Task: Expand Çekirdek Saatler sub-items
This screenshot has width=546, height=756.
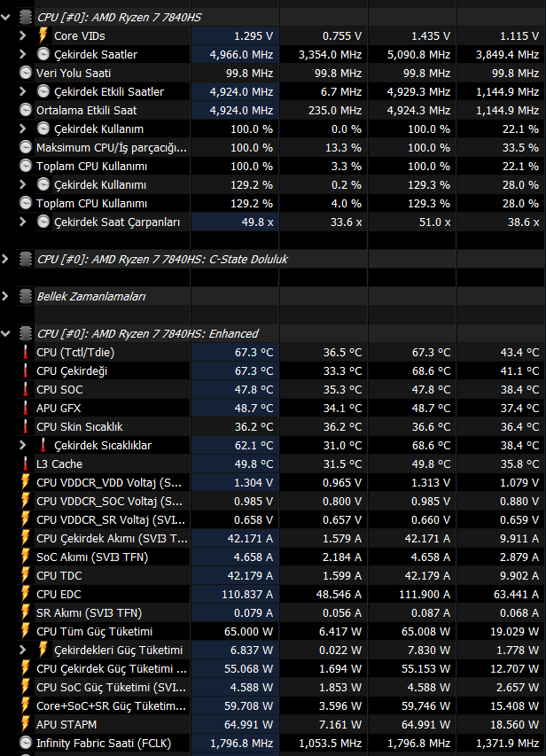Action: (x=23, y=54)
